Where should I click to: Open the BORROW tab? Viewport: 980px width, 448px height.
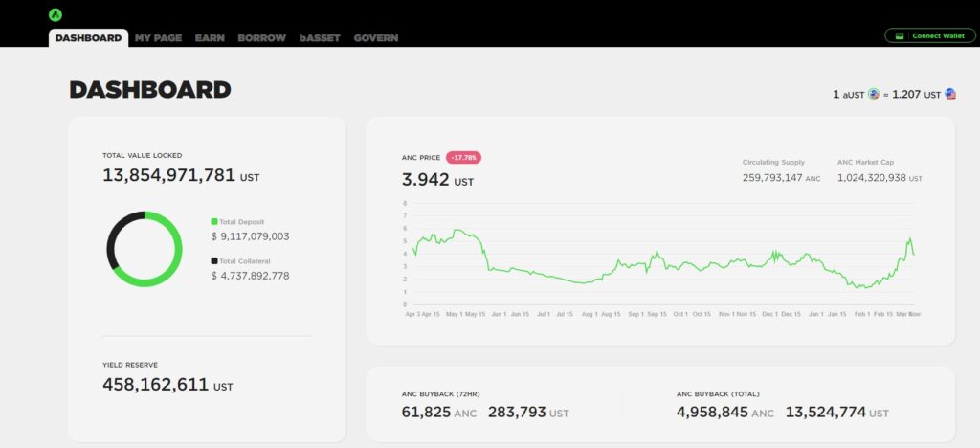pos(262,38)
